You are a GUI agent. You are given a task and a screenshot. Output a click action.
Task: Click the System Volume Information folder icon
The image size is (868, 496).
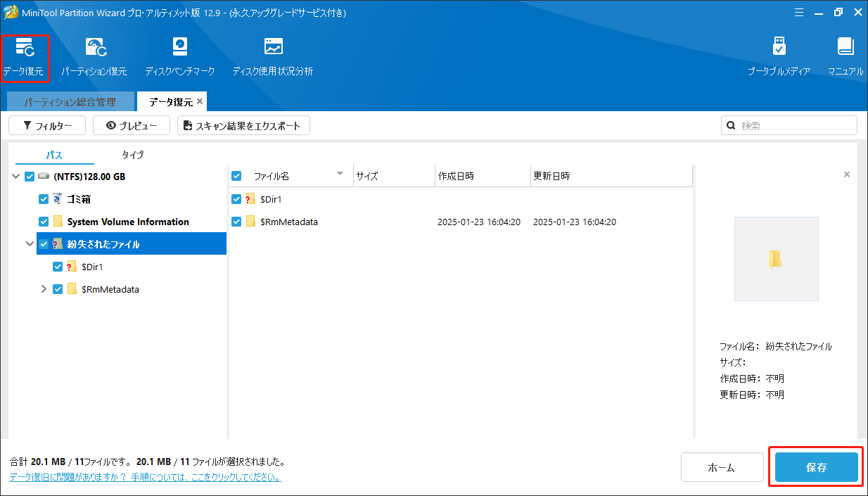[58, 222]
